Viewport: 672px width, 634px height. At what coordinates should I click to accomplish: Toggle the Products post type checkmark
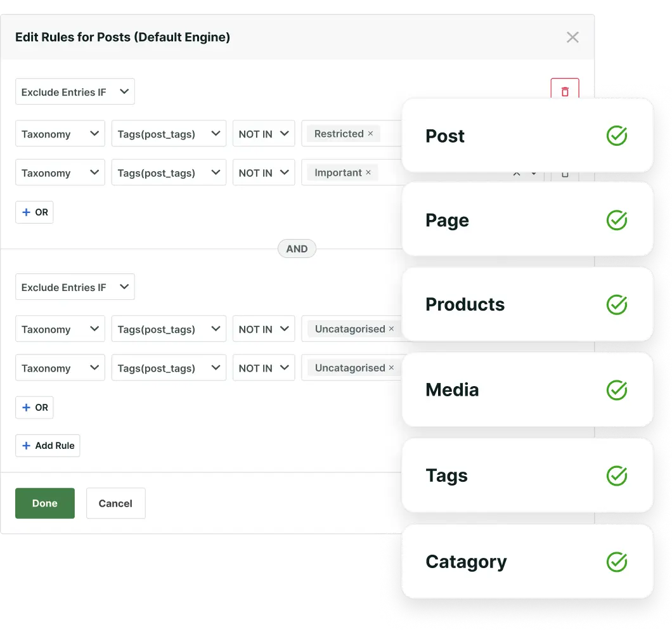[616, 304]
